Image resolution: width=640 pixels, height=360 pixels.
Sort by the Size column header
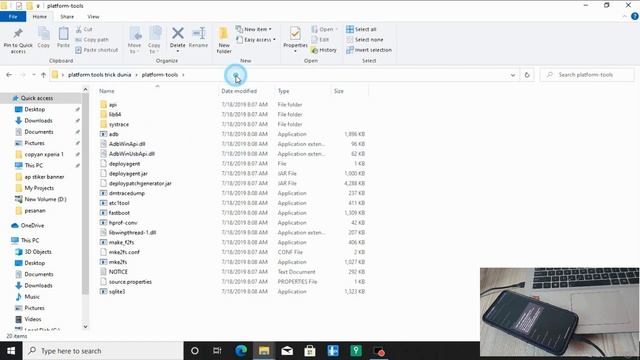[x=339, y=91]
